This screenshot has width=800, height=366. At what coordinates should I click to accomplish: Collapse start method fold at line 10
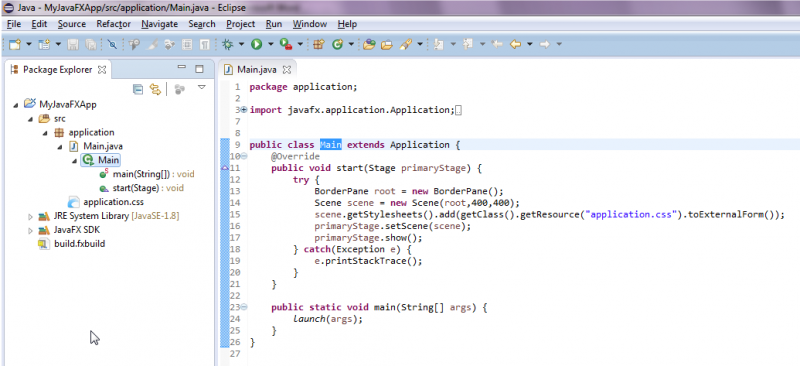pyautogui.click(x=244, y=156)
